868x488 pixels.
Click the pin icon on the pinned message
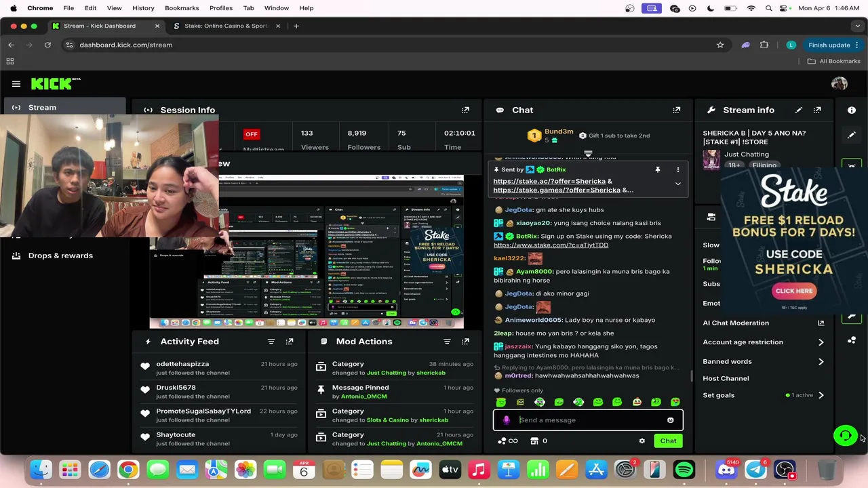coord(657,169)
